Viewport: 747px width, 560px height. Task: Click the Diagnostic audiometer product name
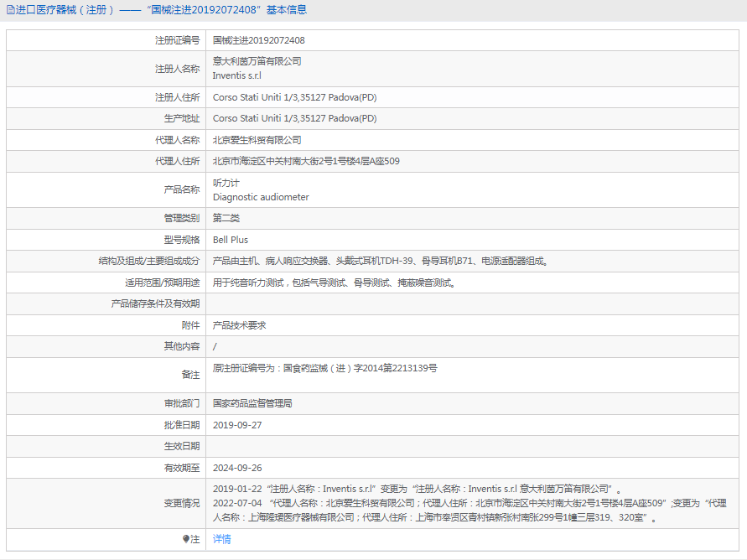tap(261, 197)
